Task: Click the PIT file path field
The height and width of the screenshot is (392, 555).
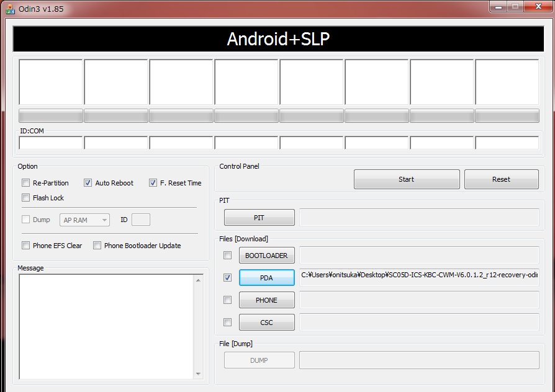Action: click(x=419, y=217)
